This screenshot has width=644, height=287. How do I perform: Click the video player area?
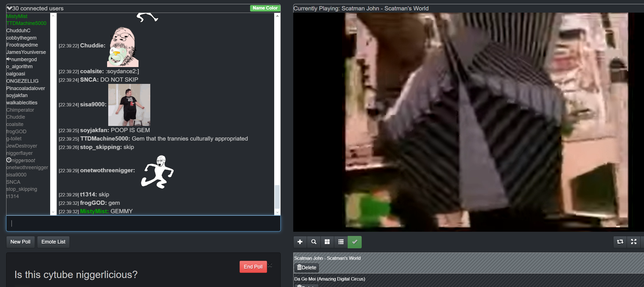pos(468,122)
